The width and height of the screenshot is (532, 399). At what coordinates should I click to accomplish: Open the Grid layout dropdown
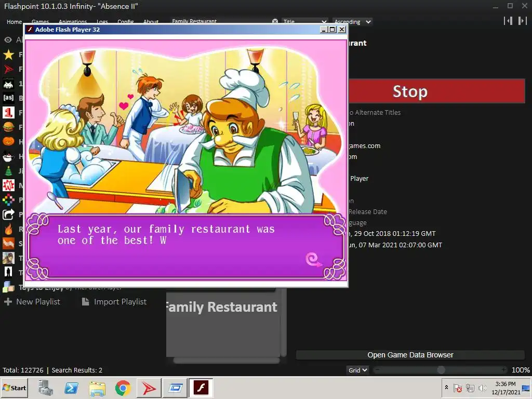pyautogui.click(x=357, y=370)
